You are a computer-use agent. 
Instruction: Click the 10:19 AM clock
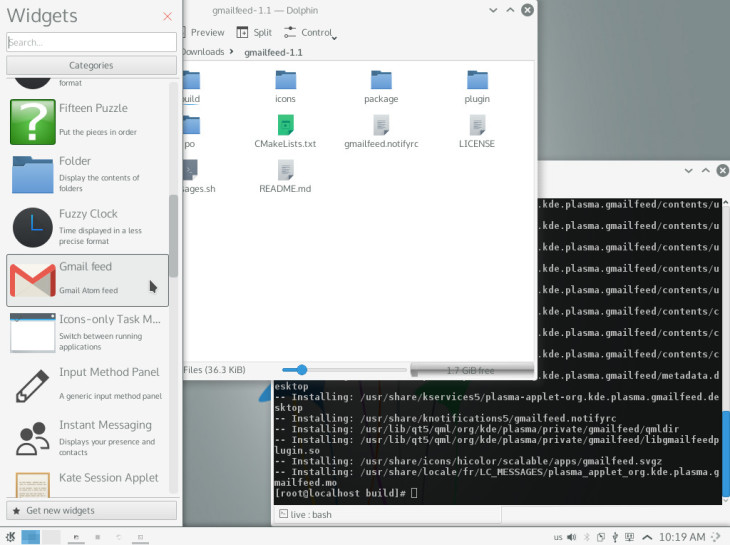682,537
